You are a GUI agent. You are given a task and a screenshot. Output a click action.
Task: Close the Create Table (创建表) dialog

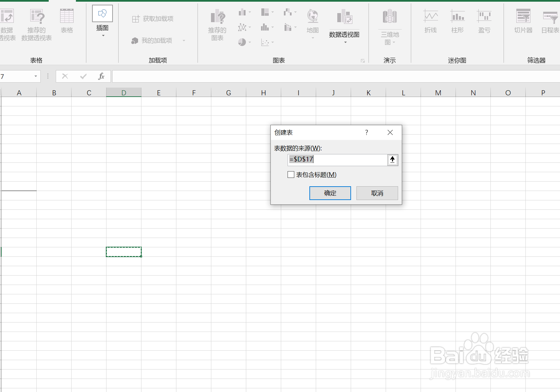[x=390, y=133]
